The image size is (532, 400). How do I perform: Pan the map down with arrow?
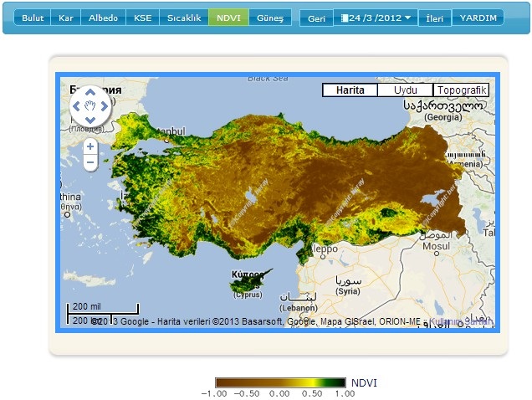pyautogui.click(x=90, y=120)
